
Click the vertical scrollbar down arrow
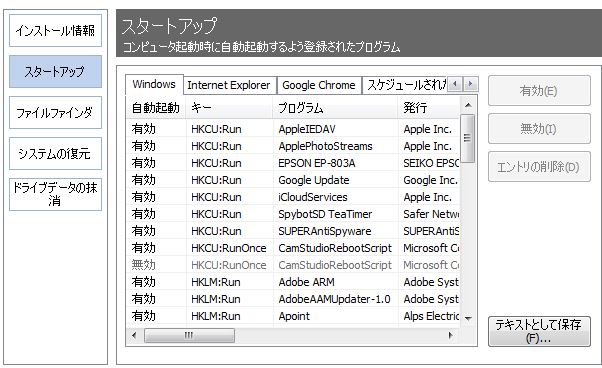[468, 318]
